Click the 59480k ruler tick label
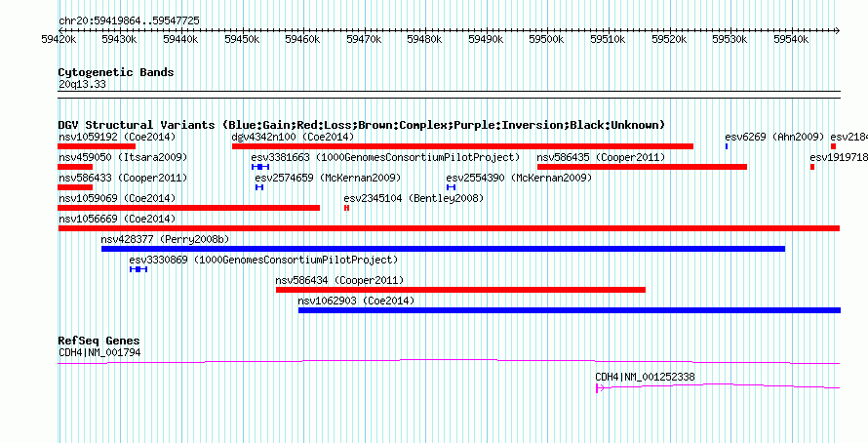Viewport: 868px width, 443px height. coord(425,39)
